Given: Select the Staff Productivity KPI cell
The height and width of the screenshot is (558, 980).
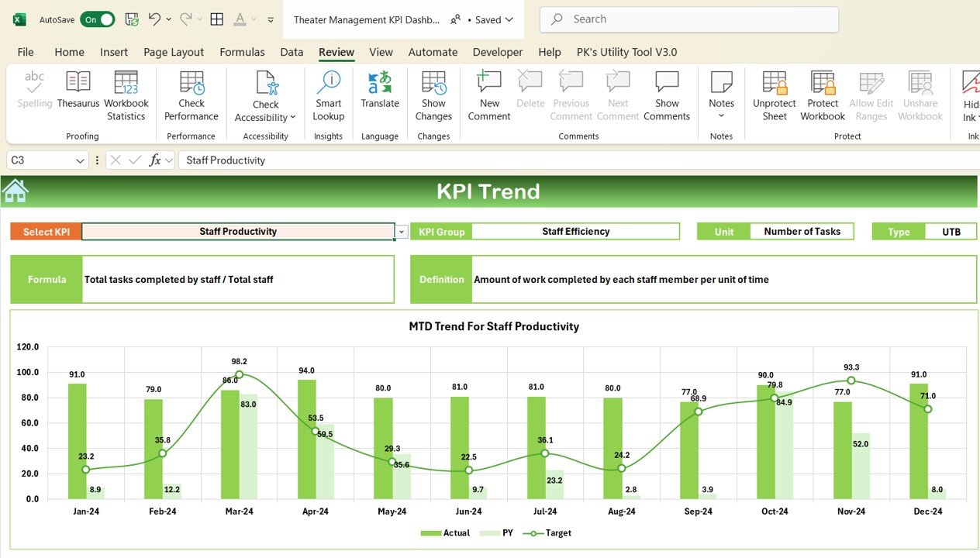Looking at the screenshot, I should [238, 232].
